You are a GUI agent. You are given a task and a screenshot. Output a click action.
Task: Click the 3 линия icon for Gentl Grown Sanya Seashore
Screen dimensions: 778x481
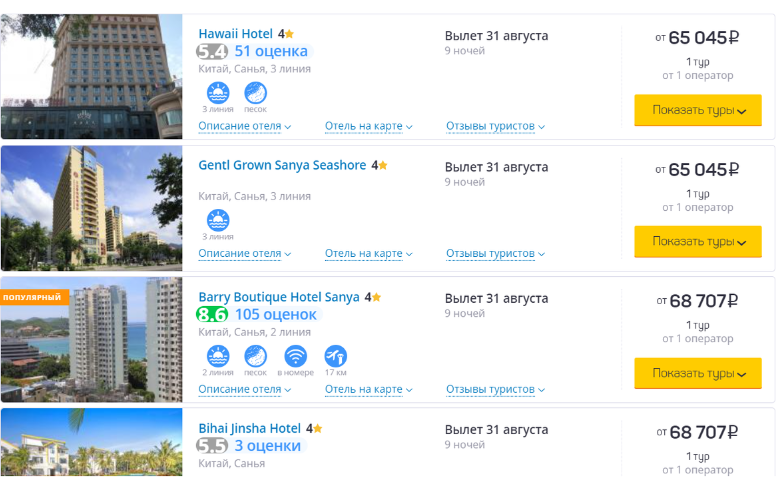[218, 220]
